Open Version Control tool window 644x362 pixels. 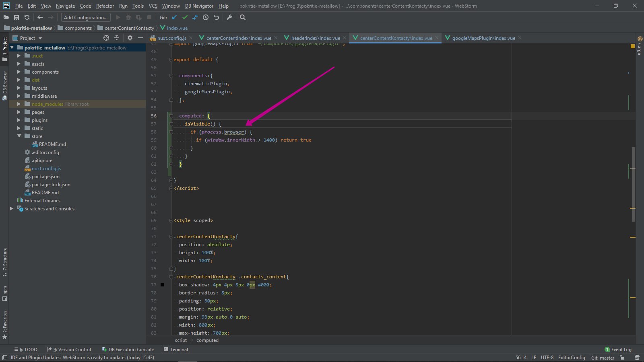[x=69, y=350]
